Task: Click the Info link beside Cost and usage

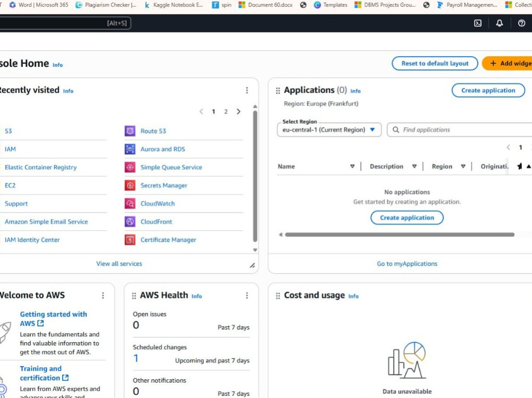Action: 354,297
